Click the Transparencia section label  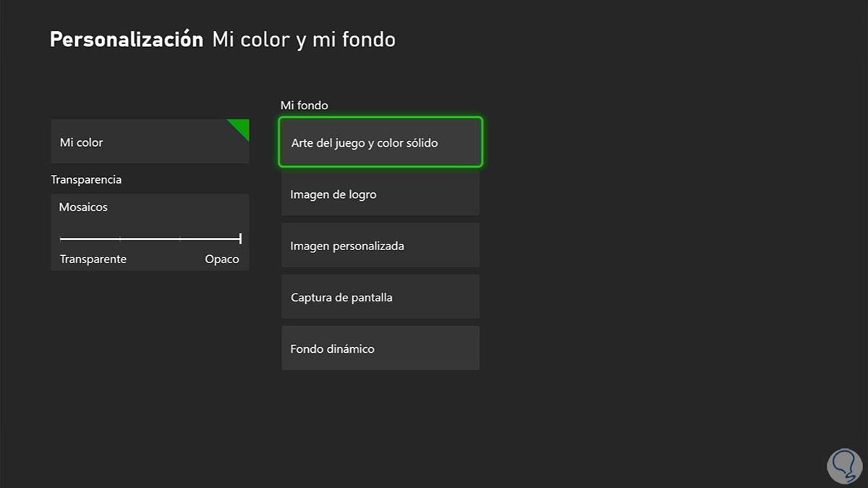(86, 179)
